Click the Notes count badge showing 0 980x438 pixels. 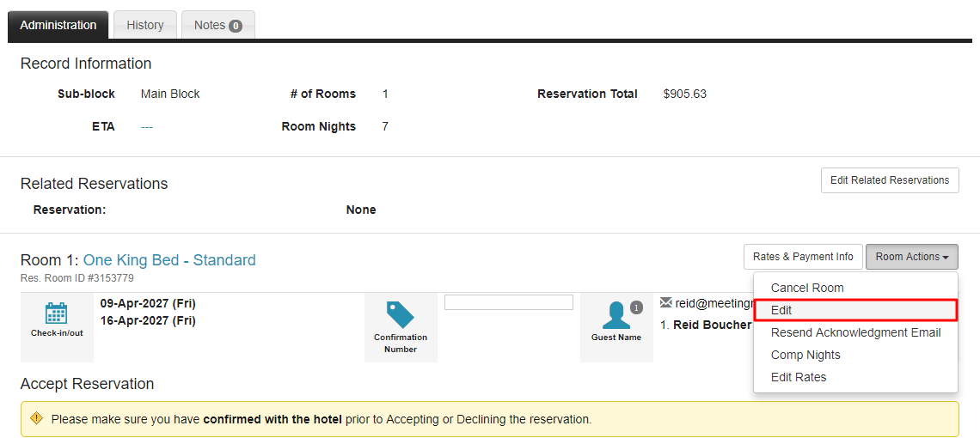pos(236,26)
